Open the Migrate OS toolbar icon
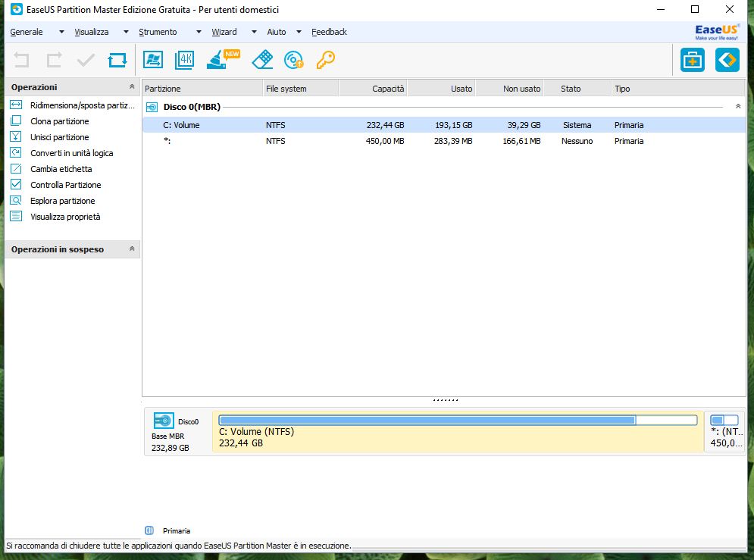The width and height of the screenshot is (754, 560). point(153,60)
